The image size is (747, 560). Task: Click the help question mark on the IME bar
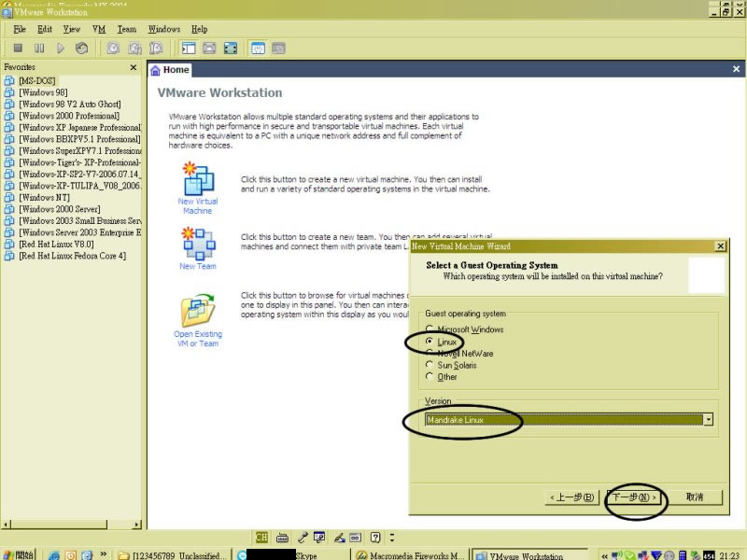[375, 538]
